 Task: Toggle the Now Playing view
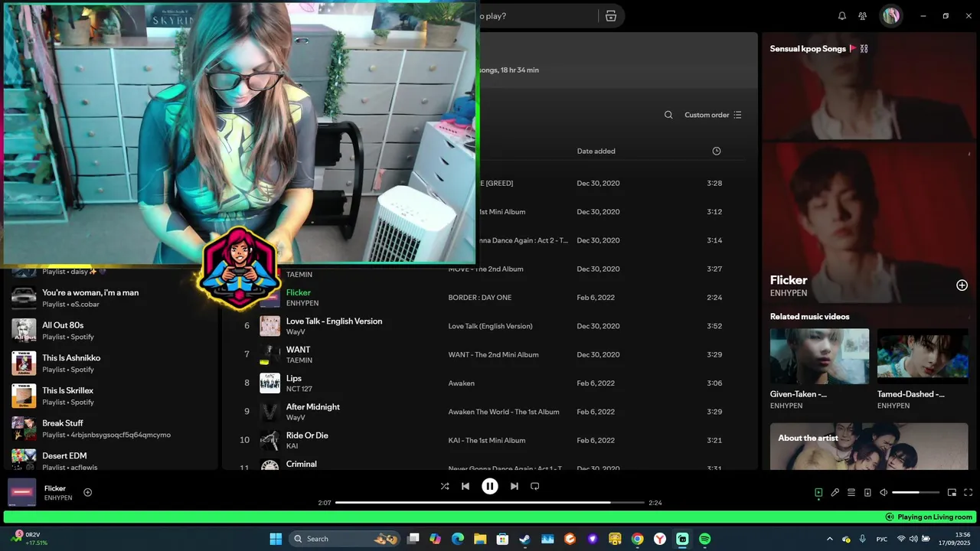818,493
